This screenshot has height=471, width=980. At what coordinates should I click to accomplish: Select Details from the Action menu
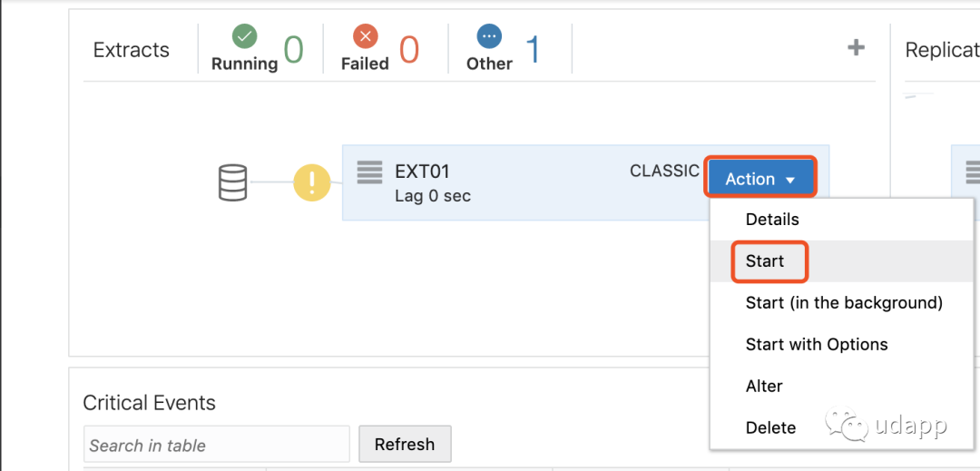[772, 220]
